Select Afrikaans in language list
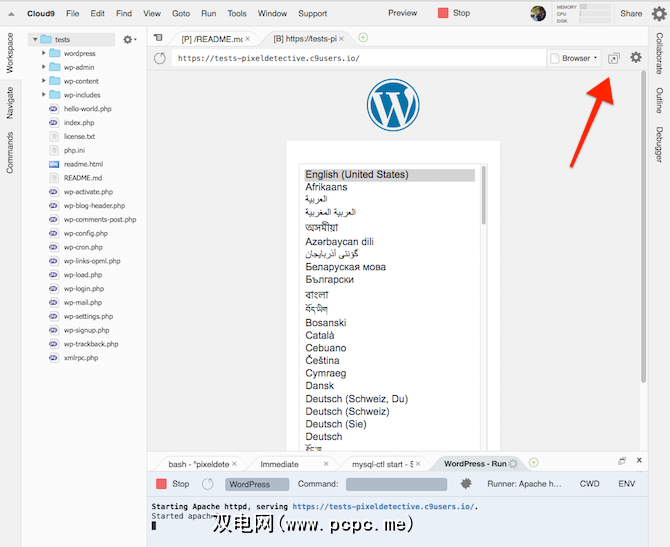The height and width of the screenshot is (547, 670). pos(326,187)
